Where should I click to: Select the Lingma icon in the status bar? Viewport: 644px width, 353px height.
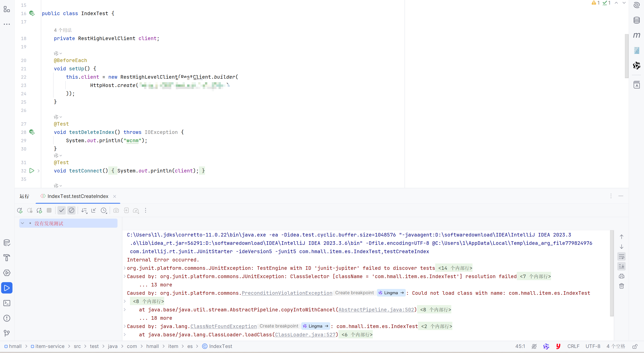546,346
